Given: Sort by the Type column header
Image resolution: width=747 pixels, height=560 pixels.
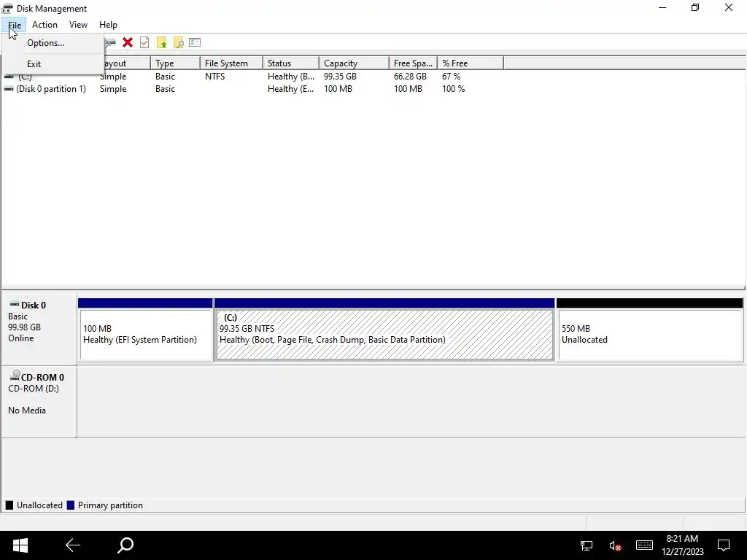Looking at the screenshot, I should point(175,63).
